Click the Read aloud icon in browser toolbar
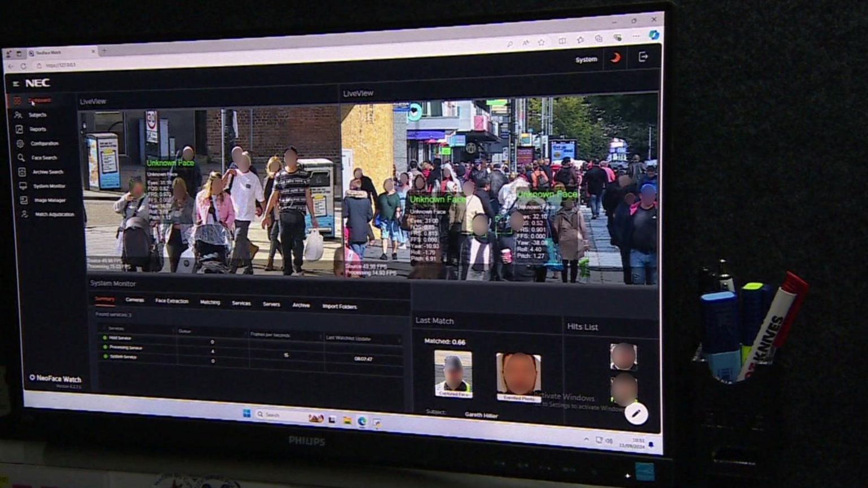Image resolution: width=868 pixels, height=488 pixels. [x=526, y=43]
